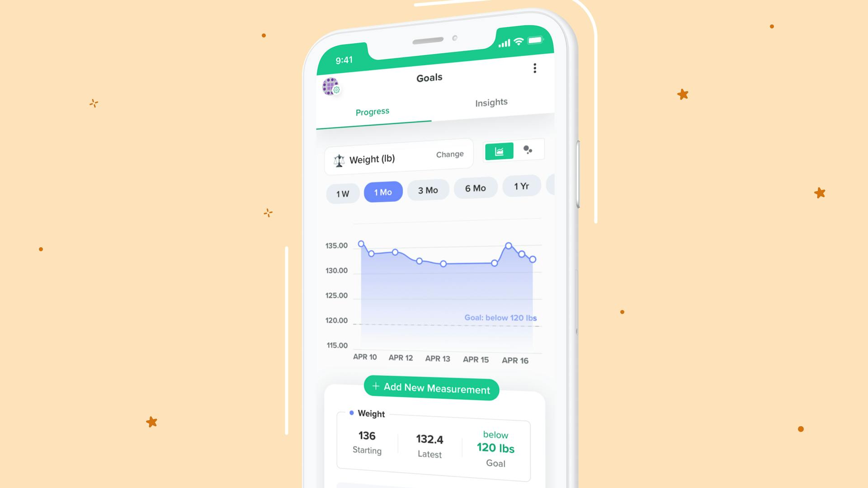The height and width of the screenshot is (488, 868).
Task: Select the 3 Mo time range option
Action: pyautogui.click(x=428, y=190)
